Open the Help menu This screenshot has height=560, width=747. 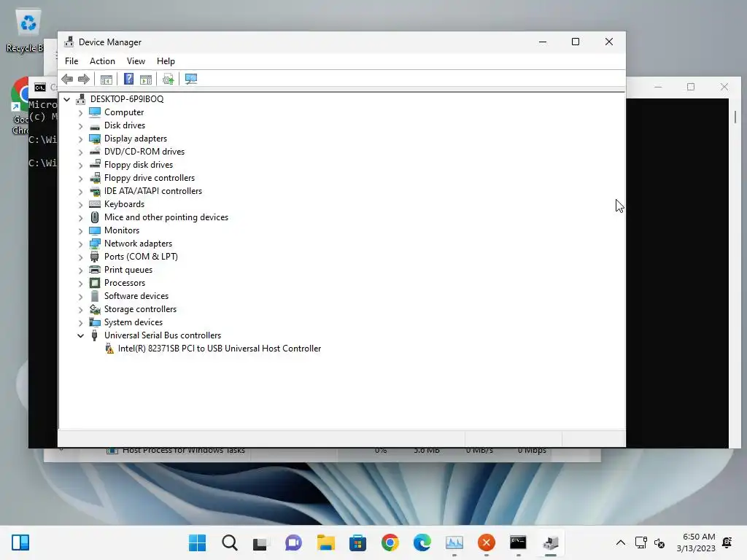166,61
